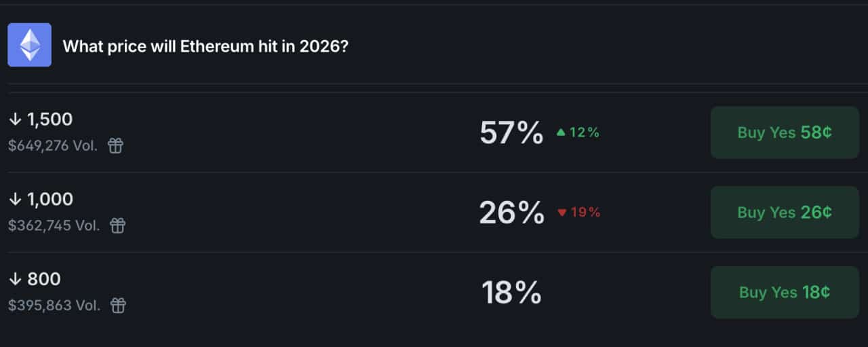This screenshot has width=868, height=347.
Task: Click the down arrow next to 1,000
Action: point(15,199)
